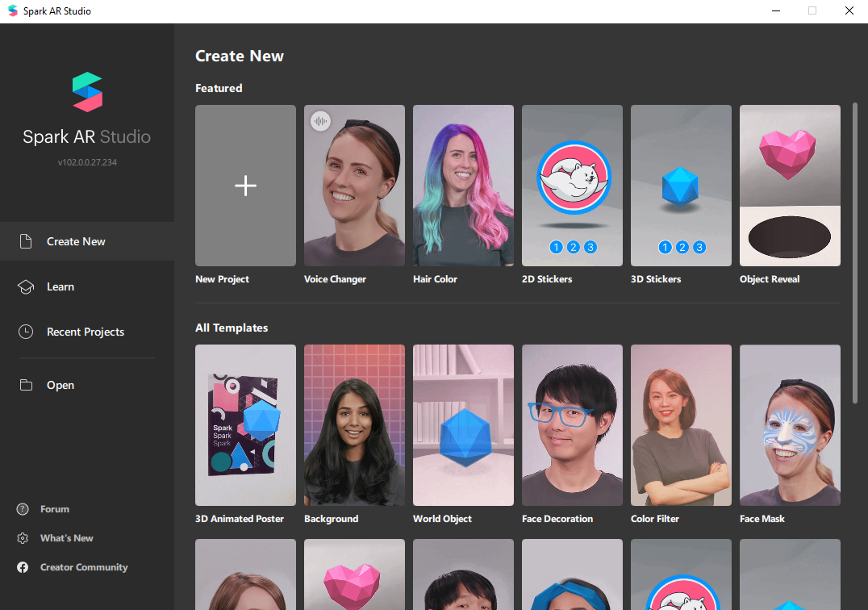Open the Learn section
The width and height of the screenshot is (868, 610).
[x=87, y=286]
